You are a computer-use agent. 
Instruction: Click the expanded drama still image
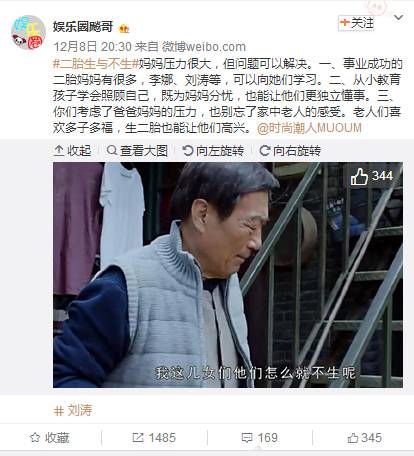tap(228, 275)
